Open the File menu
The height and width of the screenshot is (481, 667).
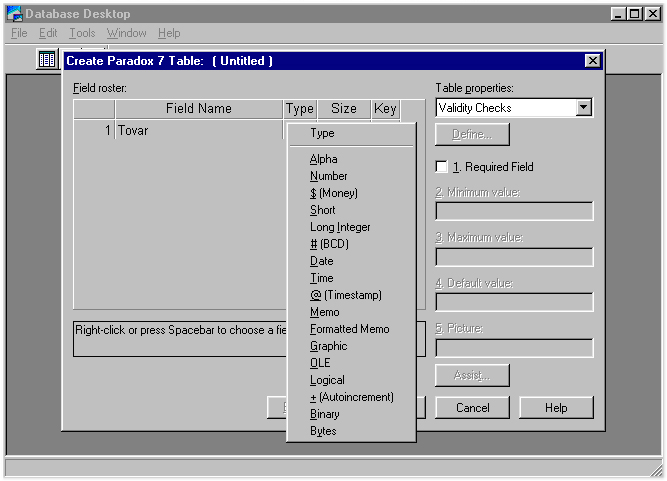pos(19,33)
